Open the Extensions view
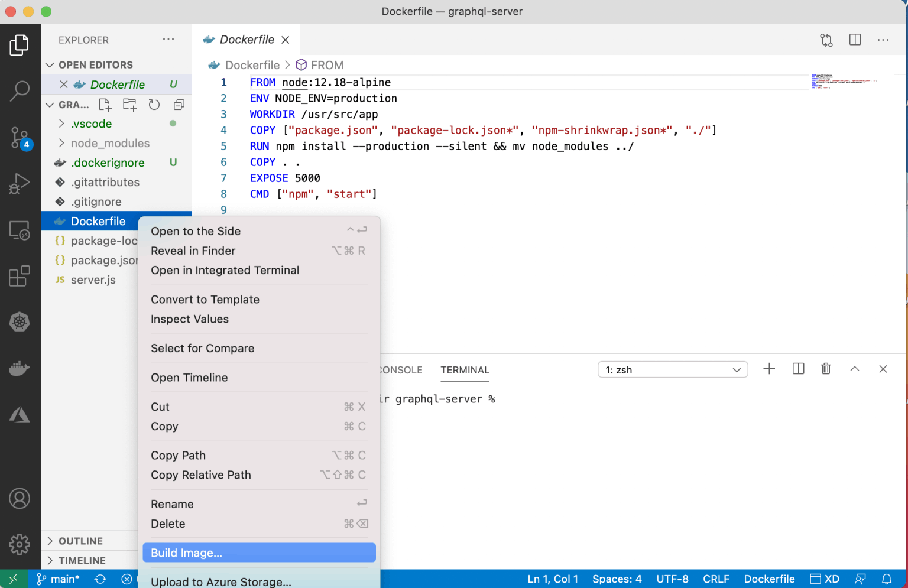 click(x=20, y=276)
